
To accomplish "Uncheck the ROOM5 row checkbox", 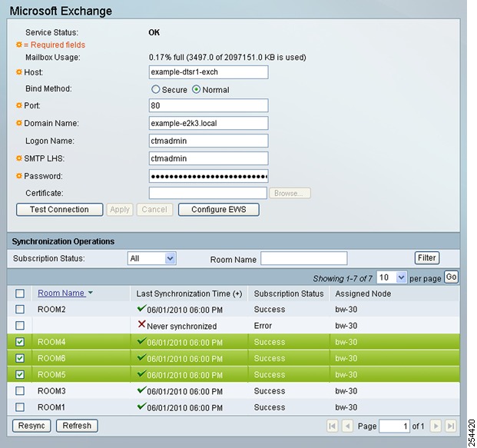I will tap(20, 374).
